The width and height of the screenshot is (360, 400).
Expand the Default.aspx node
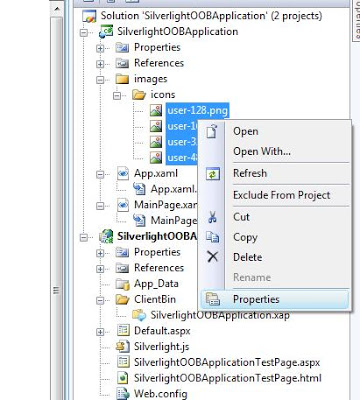[100, 332]
